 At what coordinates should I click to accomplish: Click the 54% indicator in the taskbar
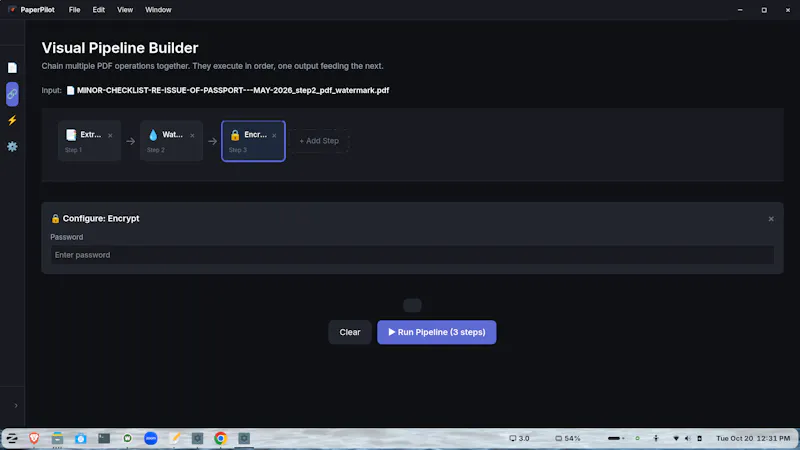coord(568,438)
